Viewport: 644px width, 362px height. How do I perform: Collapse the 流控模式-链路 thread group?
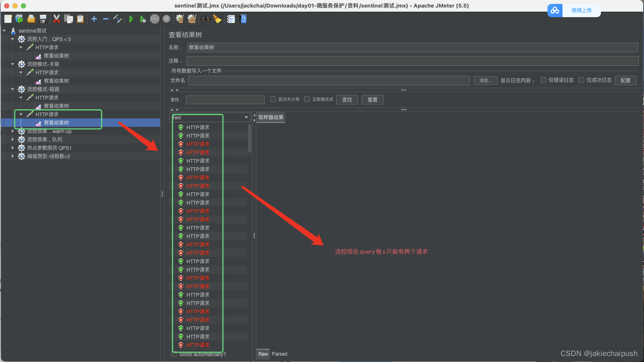pos(13,89)
